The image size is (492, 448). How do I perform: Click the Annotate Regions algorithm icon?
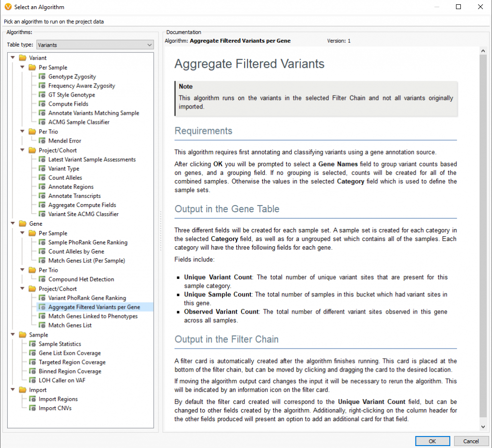tap(42, 186)
